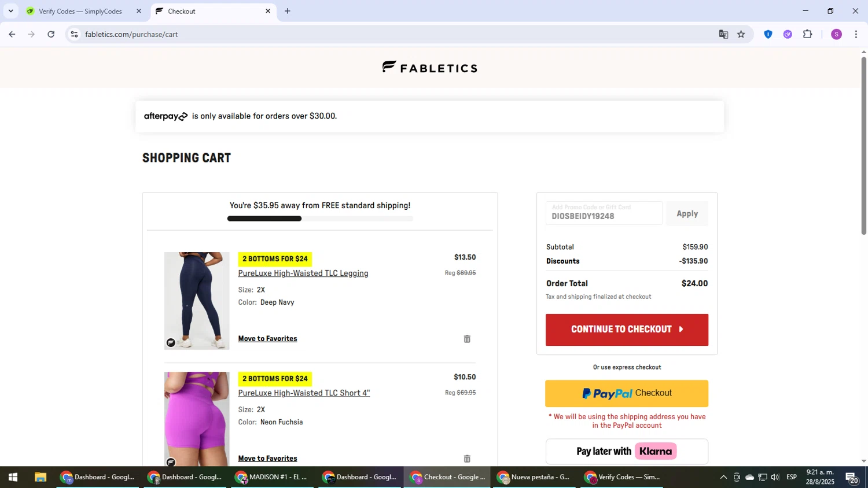868x488 pixels.
Task: Click the $10.50 short price
Action: click(x=465, y=377)
